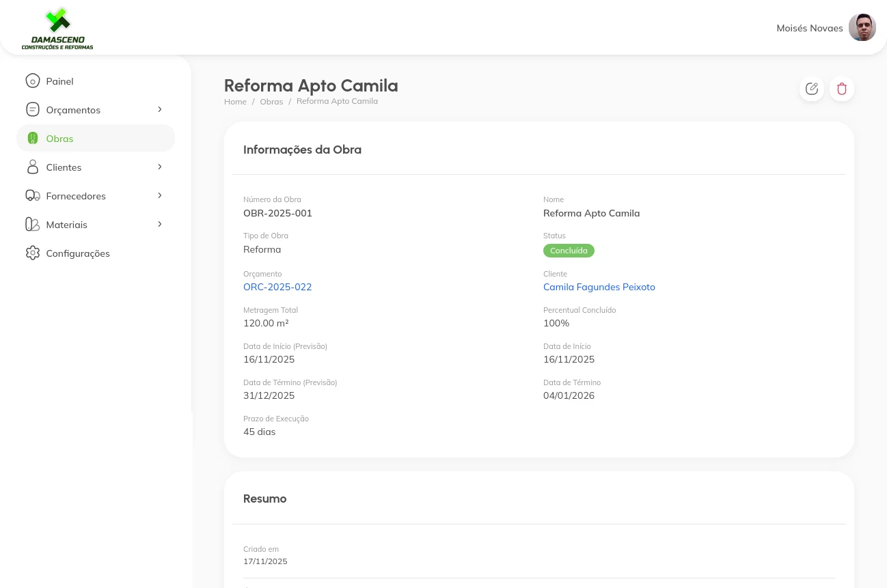This screenshot has width=887, height=588.
Task: Click the edit pencil icon for this obra
Action: coord(812,89)
